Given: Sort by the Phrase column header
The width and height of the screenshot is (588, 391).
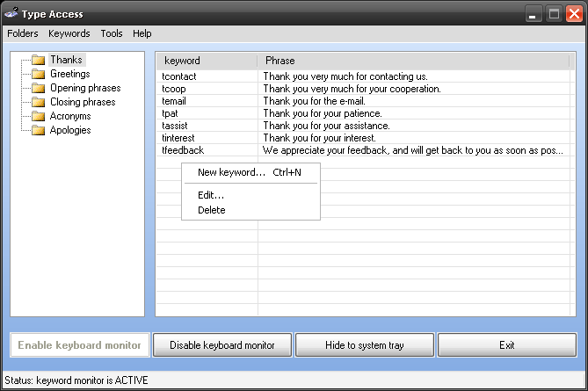Looking at the screenshot, I should [414, 61].
